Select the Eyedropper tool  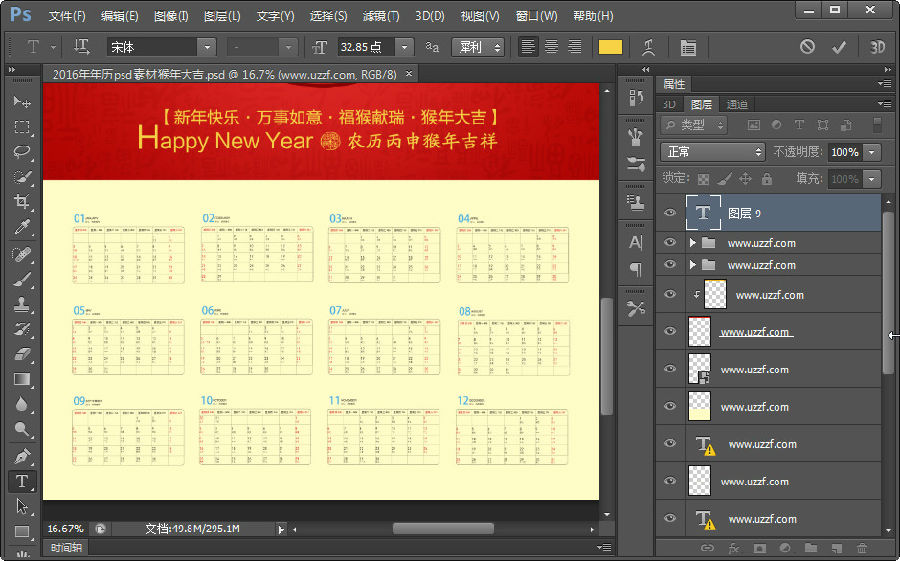point(21,228)
